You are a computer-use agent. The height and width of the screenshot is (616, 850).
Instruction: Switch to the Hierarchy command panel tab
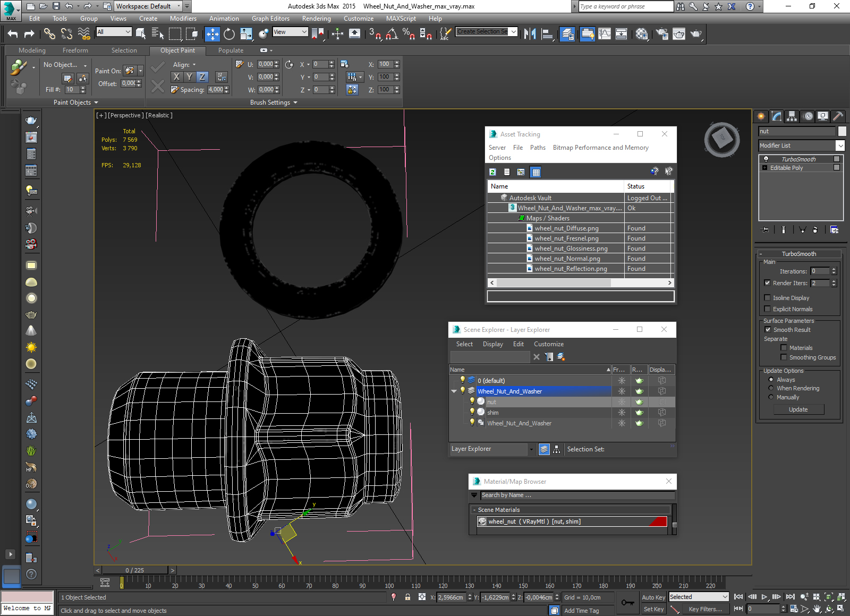(x=792, y=116)
